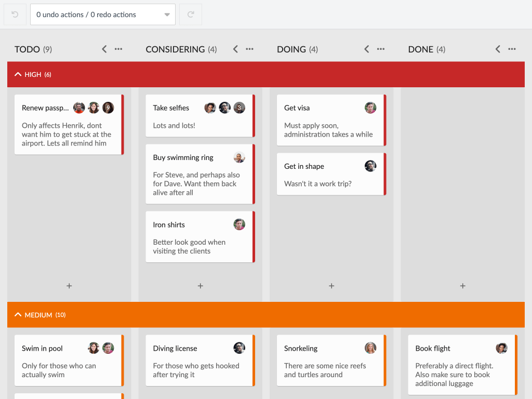The width and height of the screenshot is (532, 399).
Task: Open the Snorkeling card title
Action: click(301, 349)
